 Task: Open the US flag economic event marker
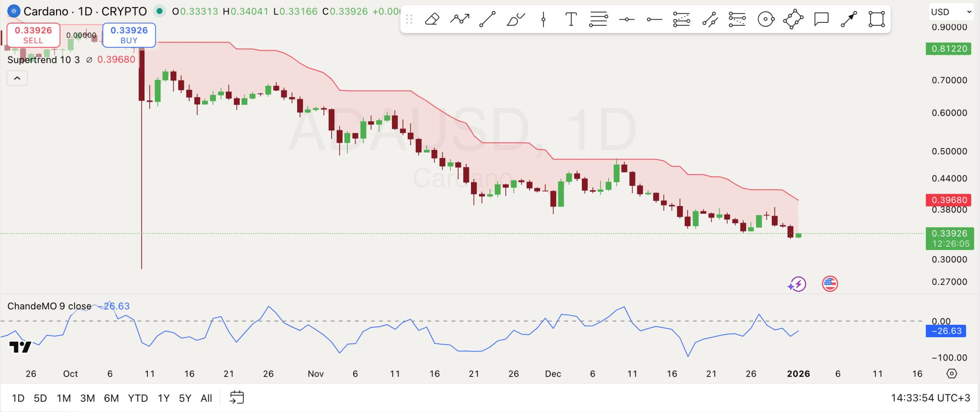coord(830,284)
